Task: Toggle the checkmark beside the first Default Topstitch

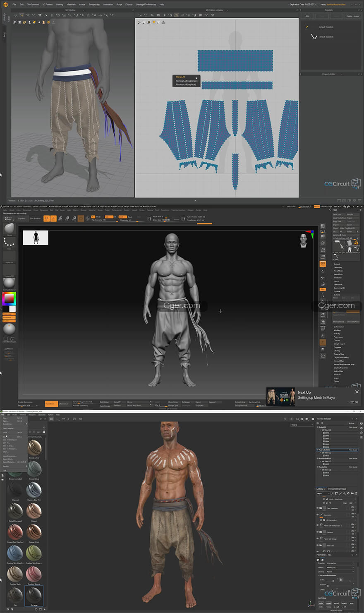Action: coord(307,27)
